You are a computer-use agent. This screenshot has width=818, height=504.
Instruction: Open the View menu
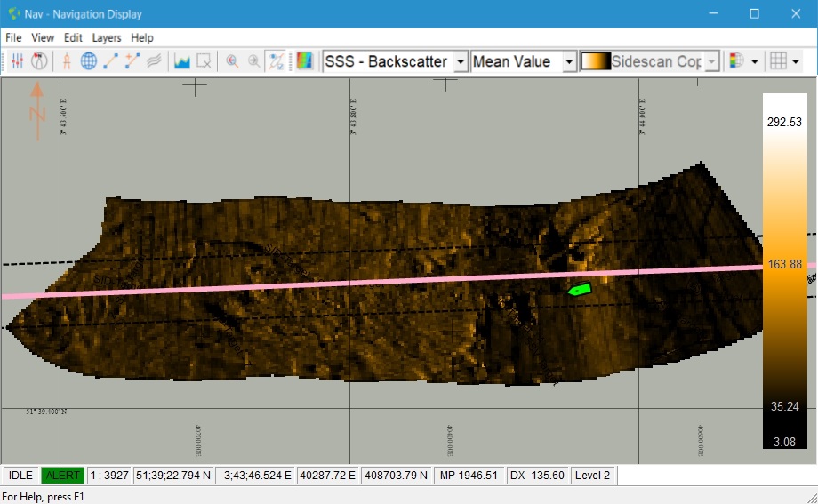click(43, 38)
